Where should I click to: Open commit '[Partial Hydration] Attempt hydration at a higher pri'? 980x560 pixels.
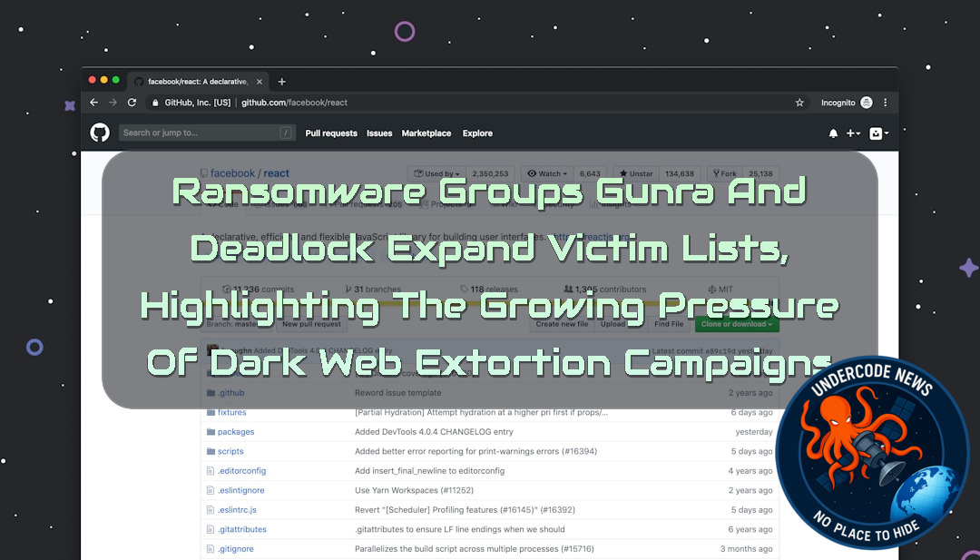481,412
